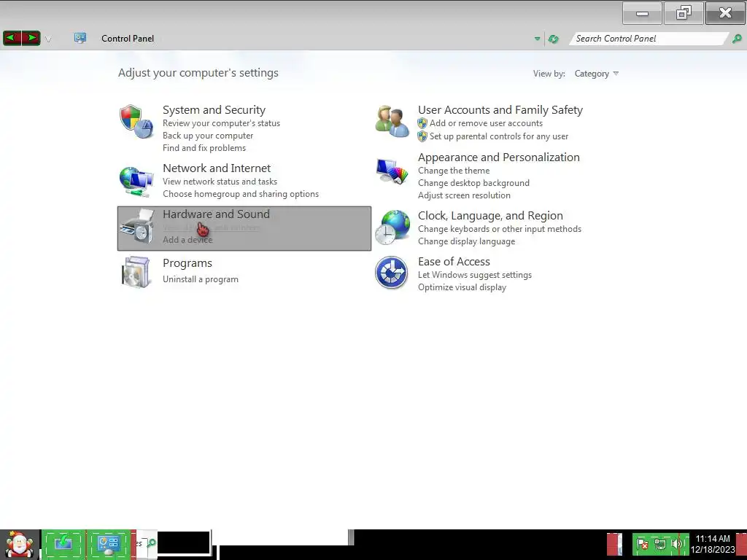Click Change the theme
Screen dimensions: 747x560
coord(454,171)
